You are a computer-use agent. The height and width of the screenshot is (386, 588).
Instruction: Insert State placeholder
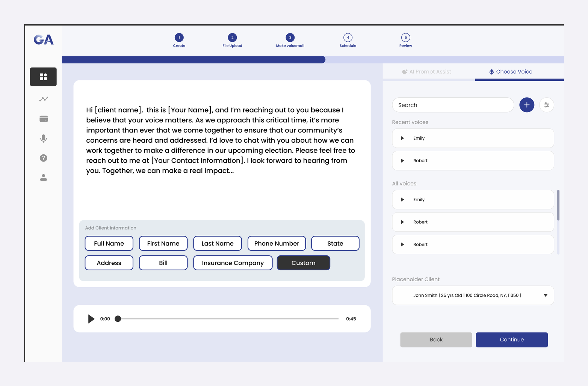coord(335,243)
